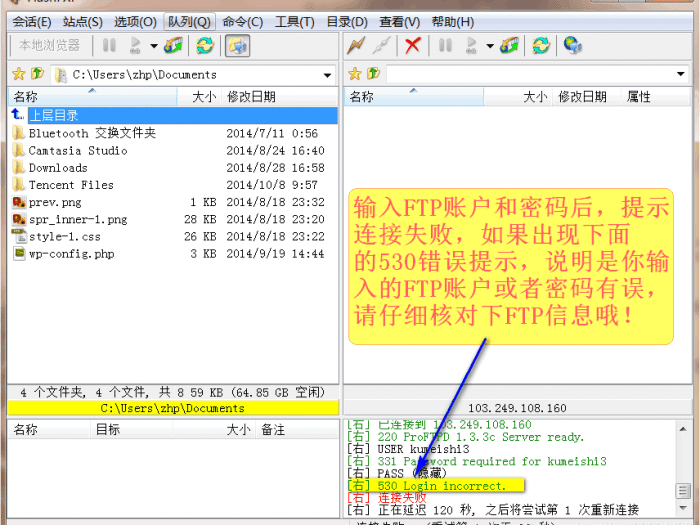This screenshot has width=700, height=525.
Task: Click the left pane bookmark star icon
Action: 18,74
